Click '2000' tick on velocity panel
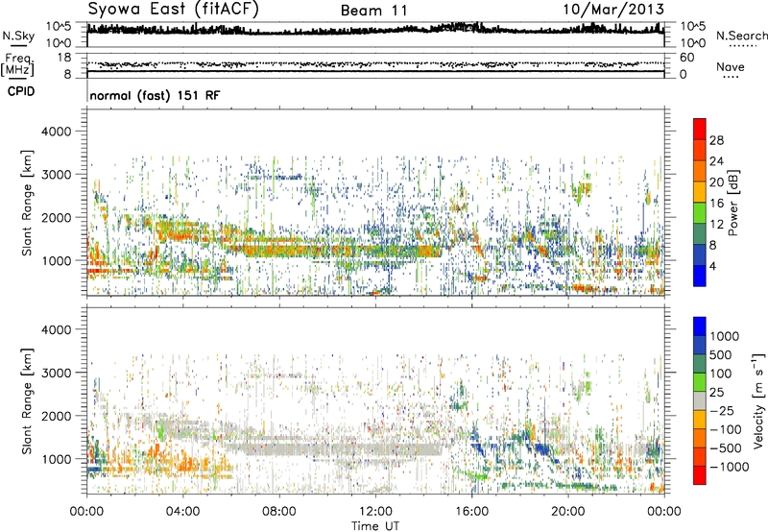 point(57,416)
